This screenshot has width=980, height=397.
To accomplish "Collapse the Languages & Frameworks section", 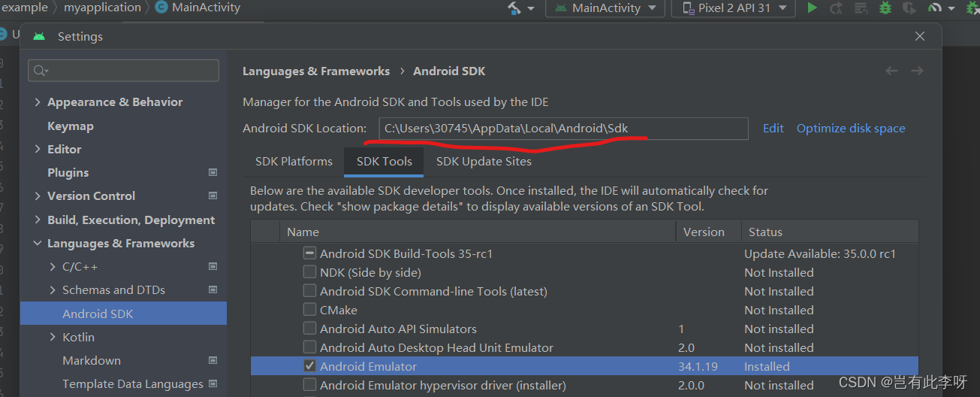I will (38, 243).
